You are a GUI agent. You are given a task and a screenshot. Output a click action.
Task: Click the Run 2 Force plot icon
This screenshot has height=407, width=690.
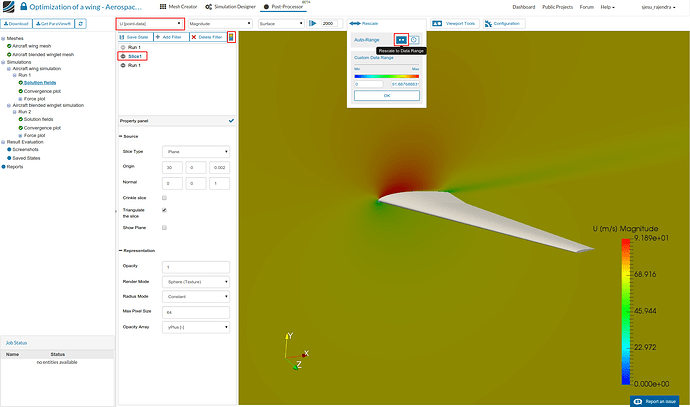coord(20,136)
